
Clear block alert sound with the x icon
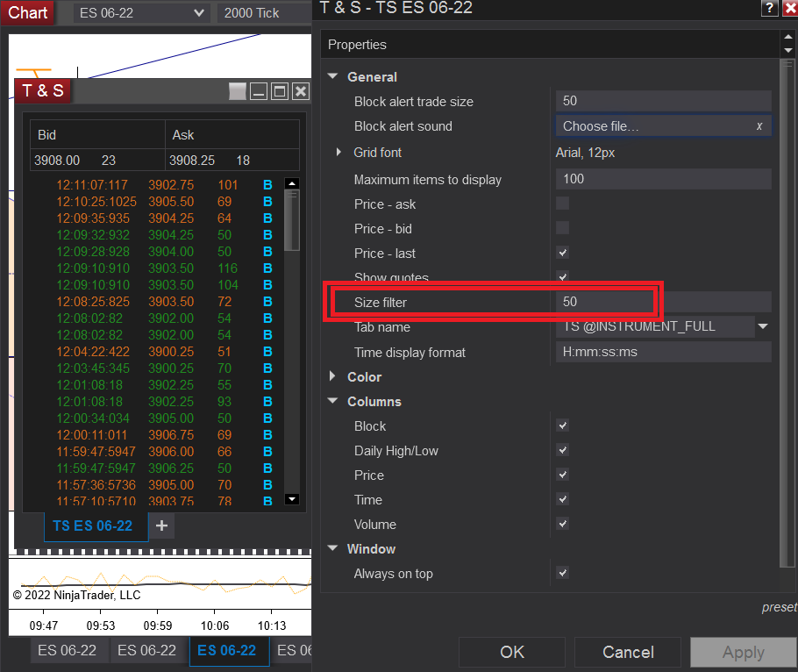(x=759, y=126)
